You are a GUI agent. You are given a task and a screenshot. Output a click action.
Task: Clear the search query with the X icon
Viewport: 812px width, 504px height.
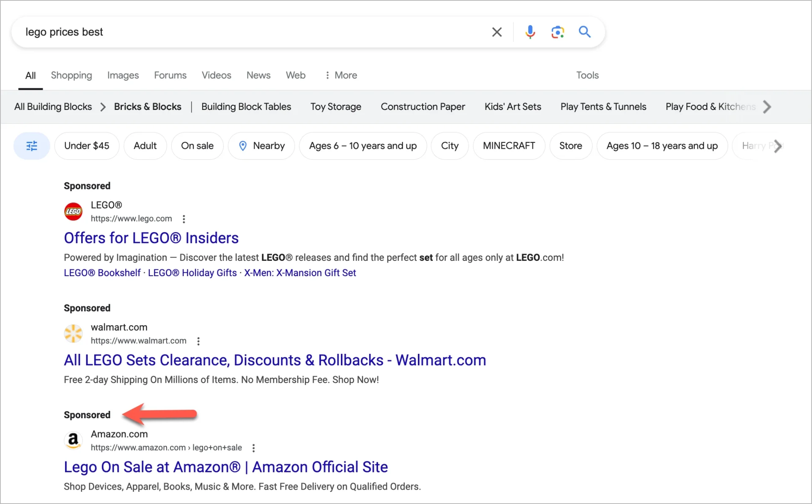coord(497,32)
